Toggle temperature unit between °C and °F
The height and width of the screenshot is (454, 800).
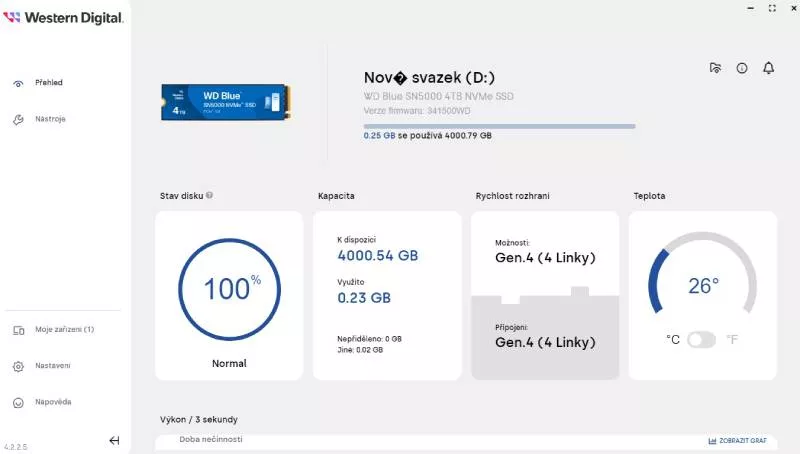point(701,340)
